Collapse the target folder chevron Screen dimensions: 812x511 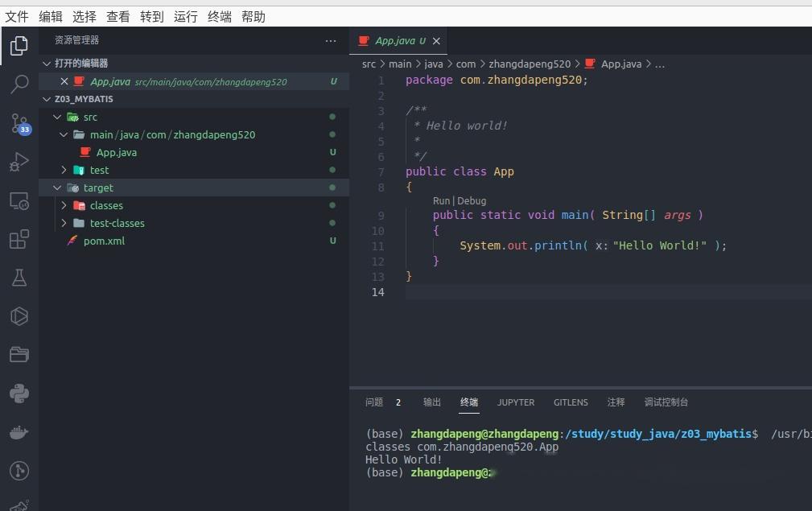click(x=57, y=188)
